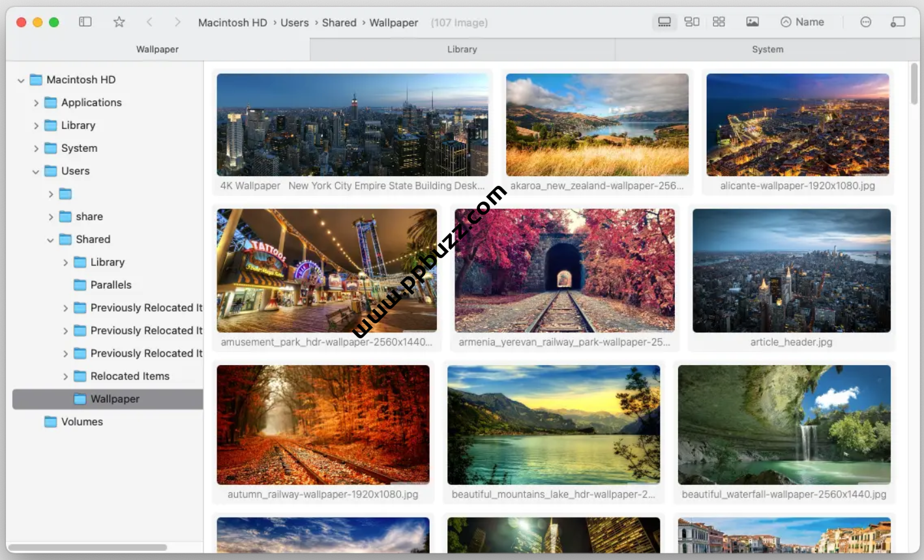Viewport: 924px width, 560px height.
Task: Go forward with the right arrow
Action: point(177,22)
